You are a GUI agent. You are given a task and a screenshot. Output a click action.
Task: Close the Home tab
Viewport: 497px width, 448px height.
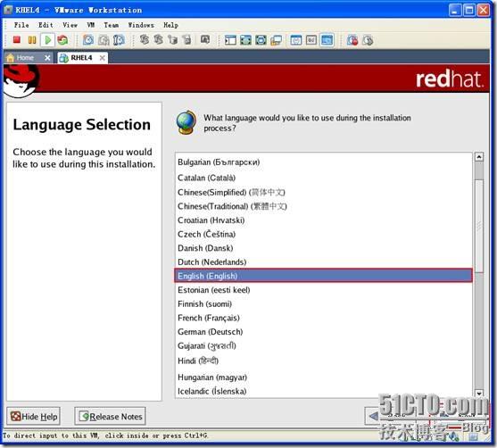(x=47, y=58)
